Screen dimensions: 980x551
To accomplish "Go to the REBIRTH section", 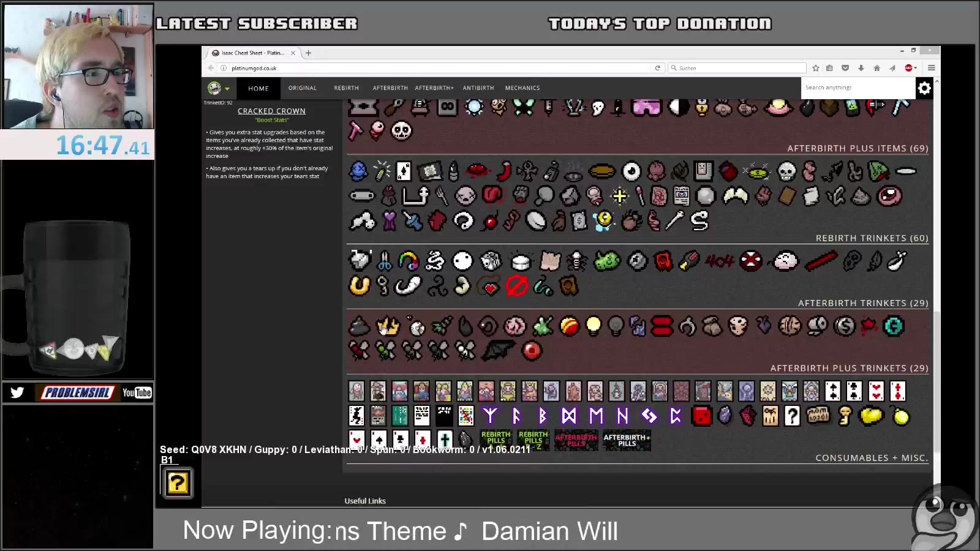I will pos(347,88).
